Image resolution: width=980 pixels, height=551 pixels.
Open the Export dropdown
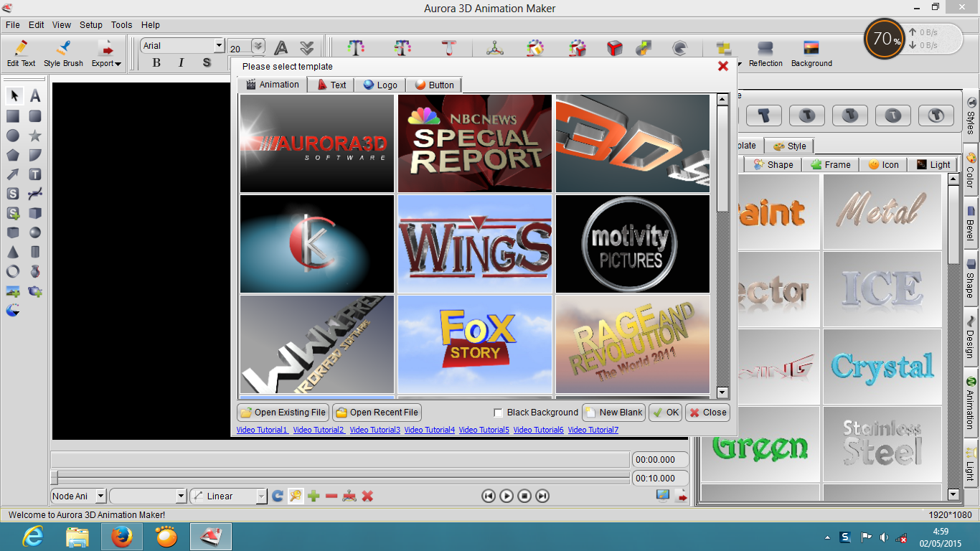click(x=107, y=53)
